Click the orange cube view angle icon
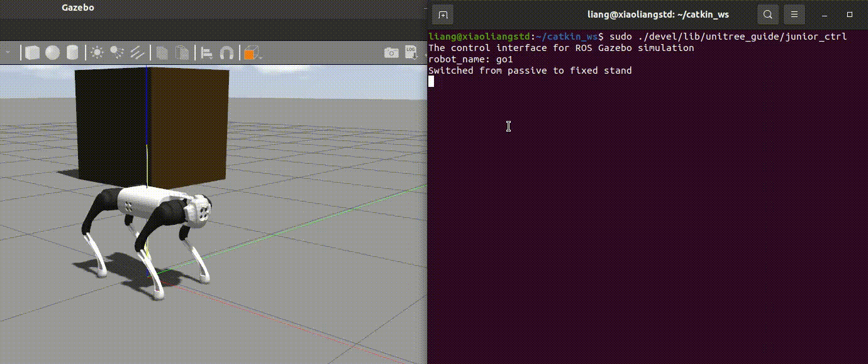 pyautogui.click(x=249, y=53)
